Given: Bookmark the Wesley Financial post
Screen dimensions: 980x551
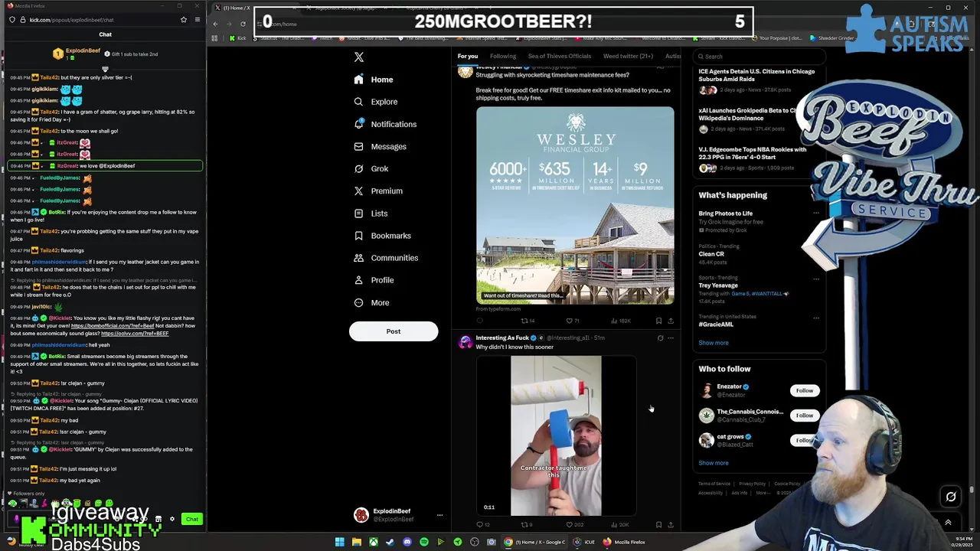Looking at the screenshot, I should (658, 321).
